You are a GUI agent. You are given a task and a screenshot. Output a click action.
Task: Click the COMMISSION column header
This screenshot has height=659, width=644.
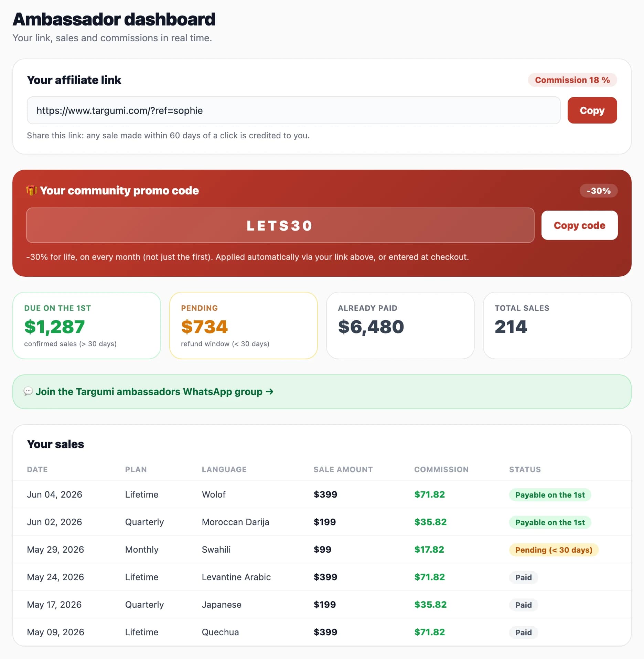tap(441, 469)
